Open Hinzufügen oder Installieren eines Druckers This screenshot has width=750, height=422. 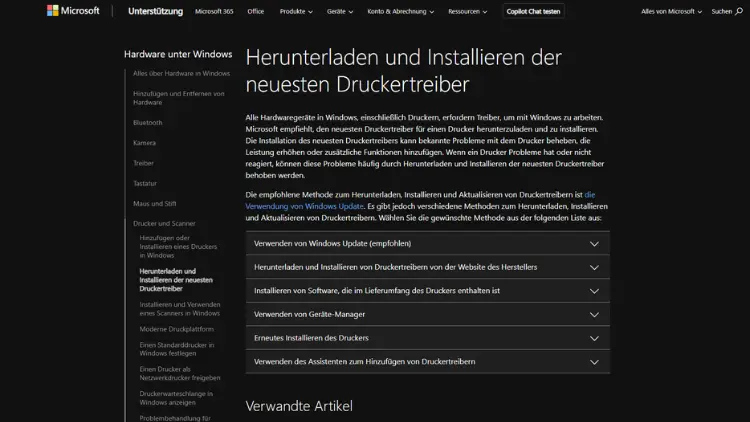[178, 246]
